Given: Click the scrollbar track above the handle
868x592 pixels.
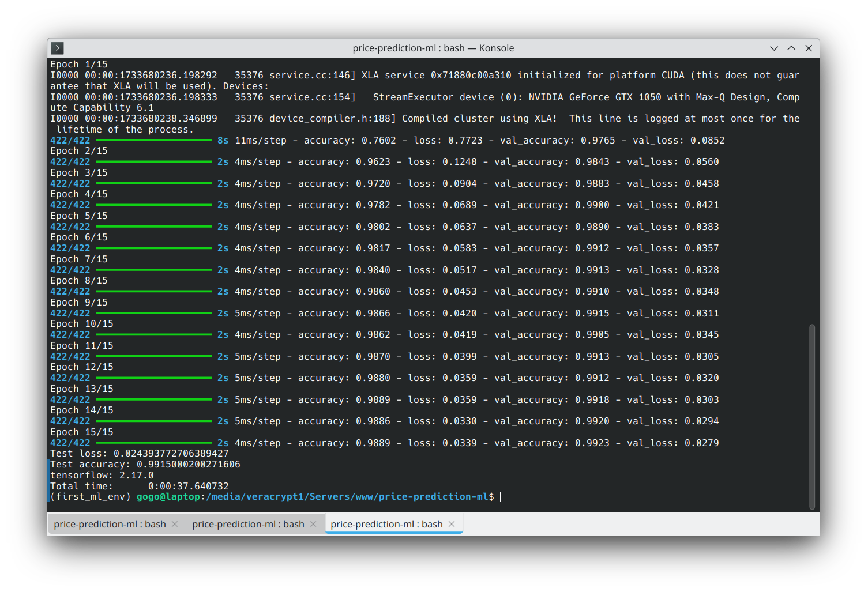Looking at the screenshot, I should coord(812,190).
